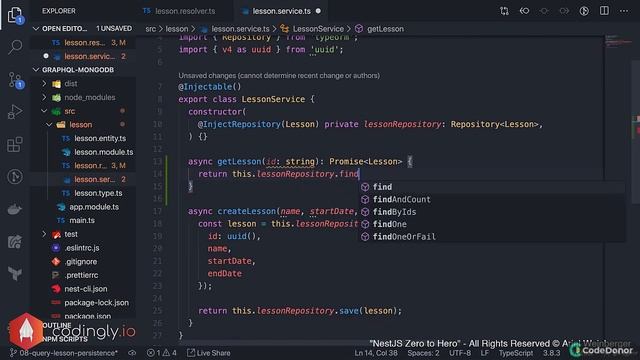Click the 08-query-lesson-persistence branch indicator
Image resolution: width=640 pixels, height=360 pixels.
click(x=64, y=353)
